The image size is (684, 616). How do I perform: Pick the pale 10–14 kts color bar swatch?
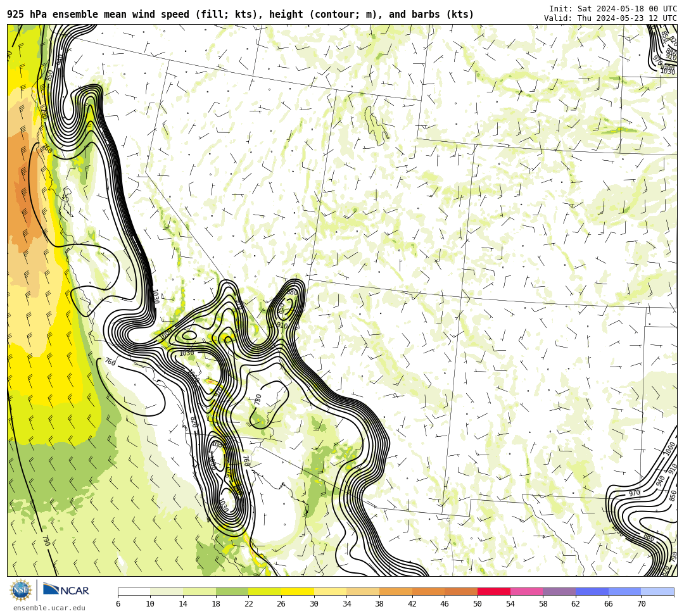coord(167,591)
